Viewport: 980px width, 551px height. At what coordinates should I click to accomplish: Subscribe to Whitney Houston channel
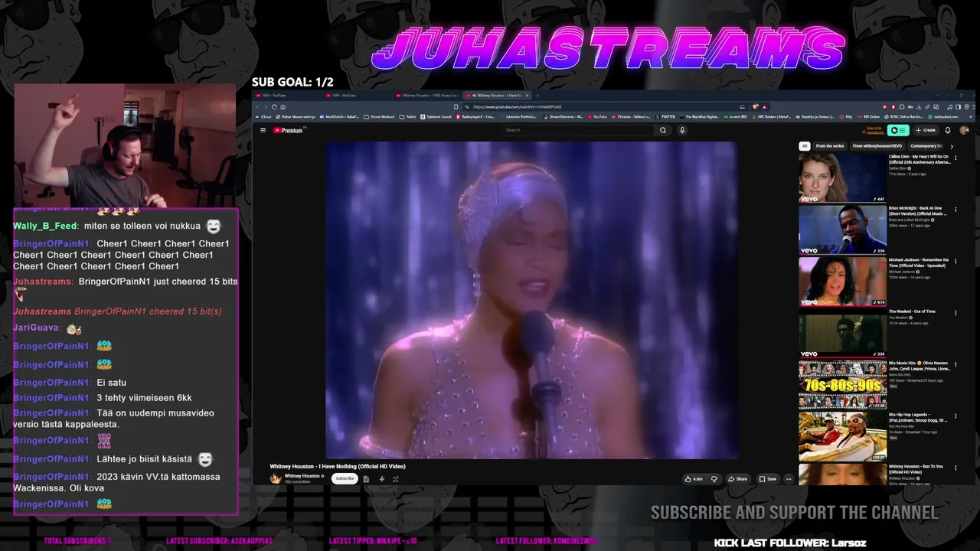click(x=345, y=479)
